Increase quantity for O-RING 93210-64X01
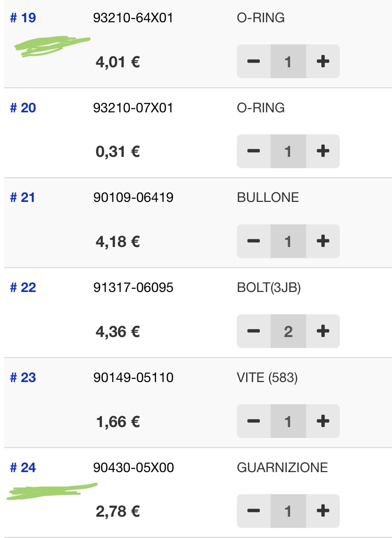The image size is (392, 538). click(323, 62)
